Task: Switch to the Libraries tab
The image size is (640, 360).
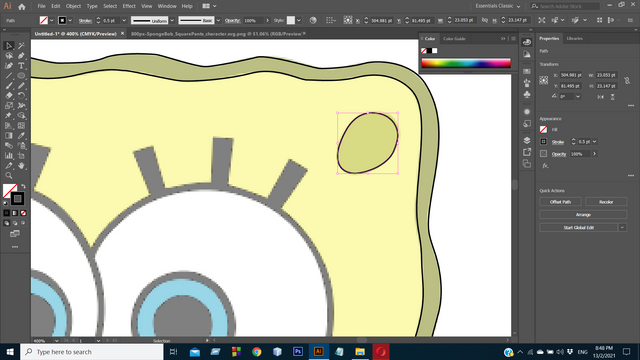Action: pyautogui.click(x=574, y=38)
